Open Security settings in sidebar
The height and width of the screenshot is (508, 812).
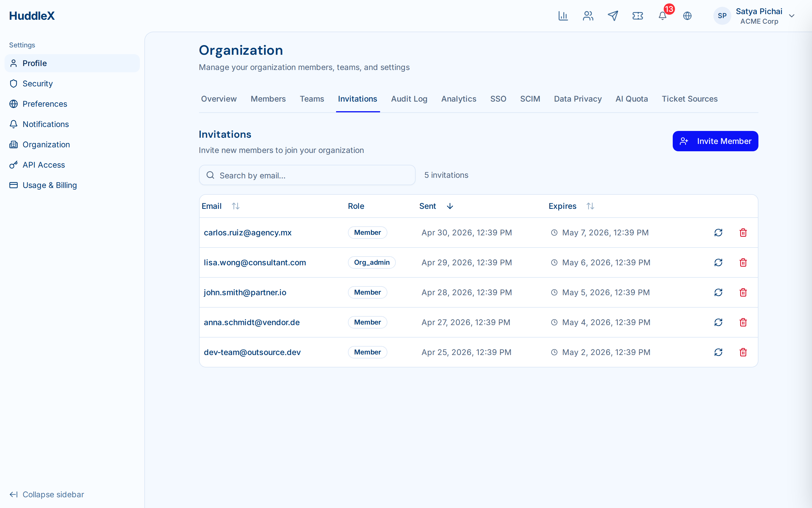72,84
